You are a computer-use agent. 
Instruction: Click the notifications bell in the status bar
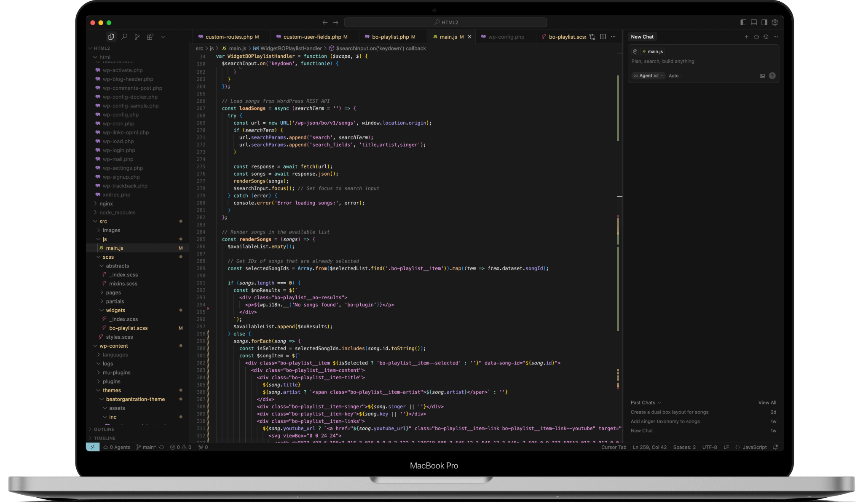pos(775,447)
